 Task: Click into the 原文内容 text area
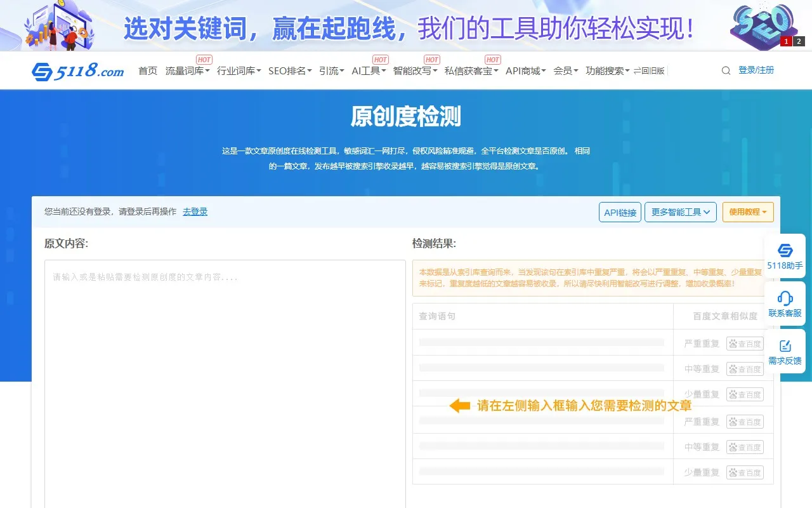(x=225, y=381)
